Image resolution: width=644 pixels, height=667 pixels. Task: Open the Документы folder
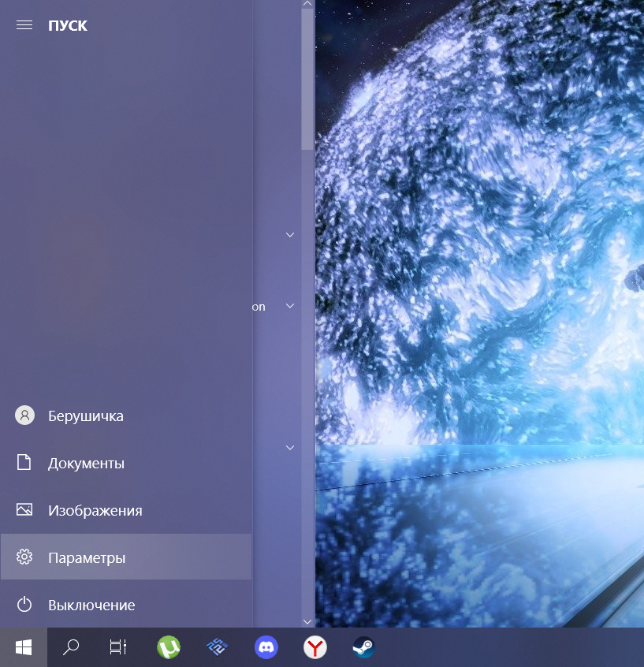[126, 463]
